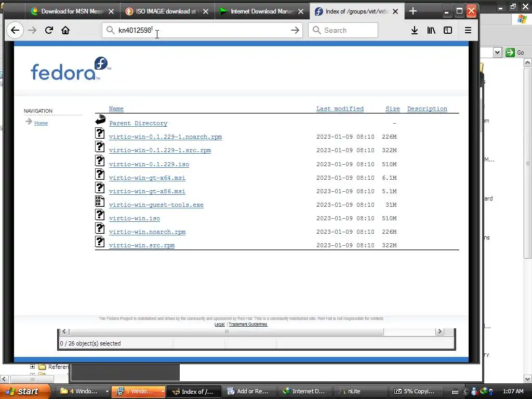
Task: Close the ISO IMAGE download tab
Action: (x=206, y=11)
